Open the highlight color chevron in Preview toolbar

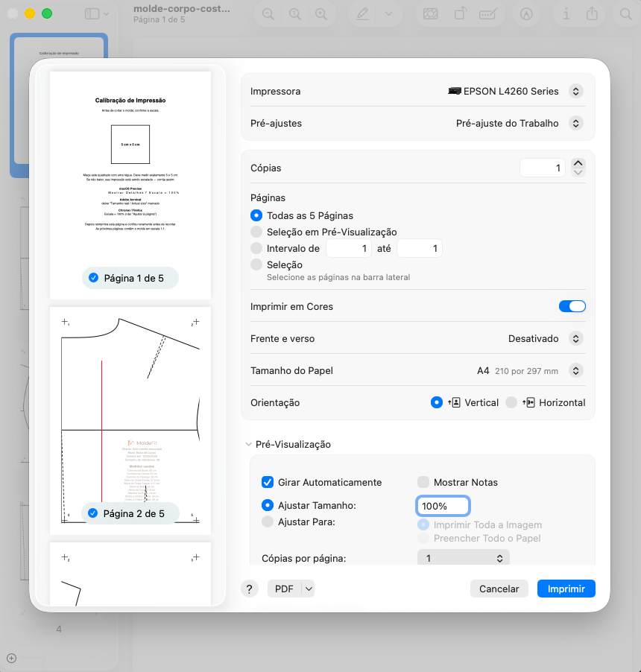click(x=388, y=14)
